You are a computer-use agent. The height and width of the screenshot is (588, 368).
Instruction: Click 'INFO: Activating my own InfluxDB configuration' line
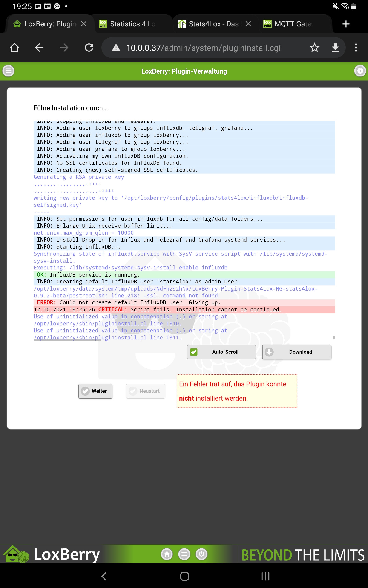pyautogui.click(x=184, y=156)
